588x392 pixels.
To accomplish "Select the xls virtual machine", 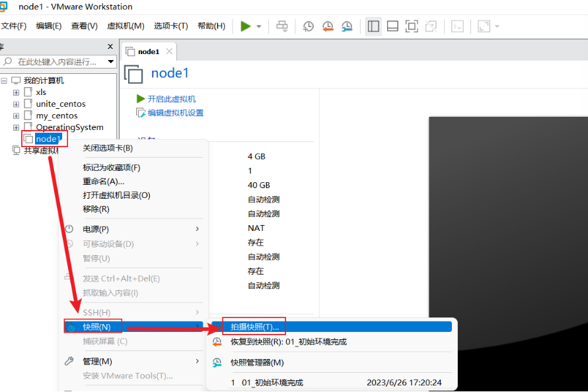I will 41,92.
